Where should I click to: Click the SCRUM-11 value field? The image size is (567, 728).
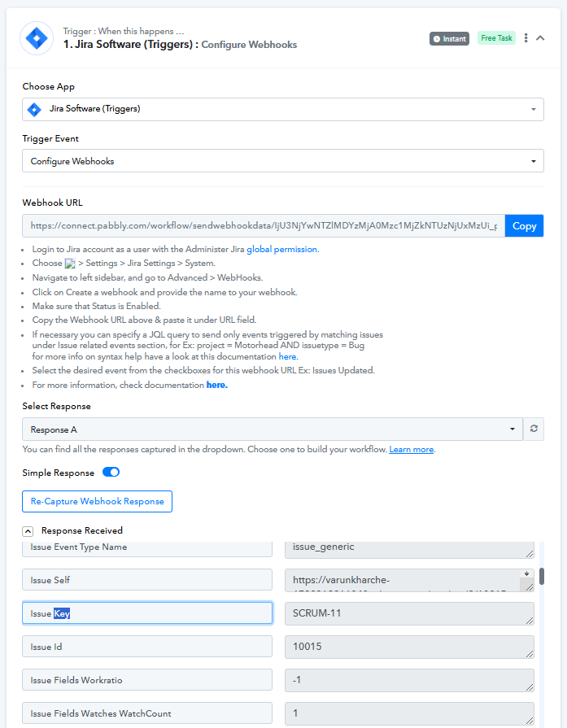pyautogui.click(x=409, y=613)
